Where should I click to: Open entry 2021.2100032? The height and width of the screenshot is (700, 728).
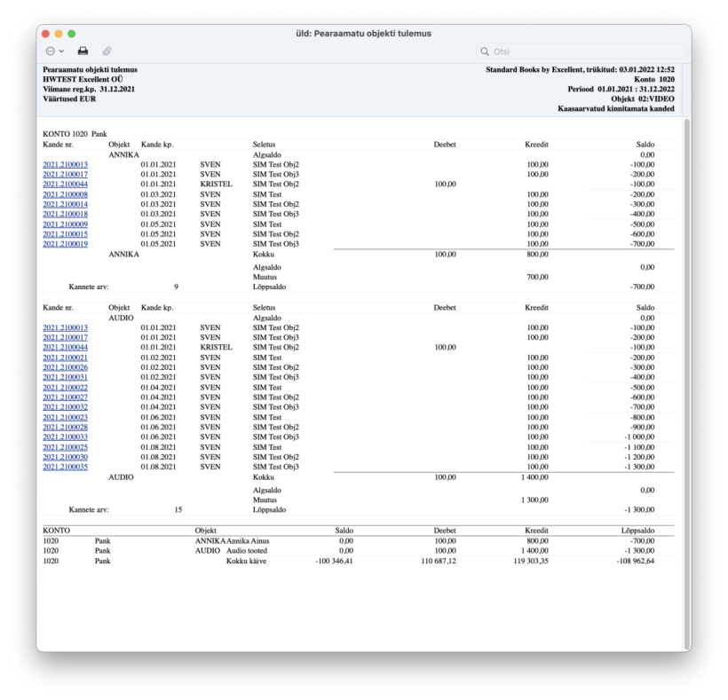coord(65,407)
